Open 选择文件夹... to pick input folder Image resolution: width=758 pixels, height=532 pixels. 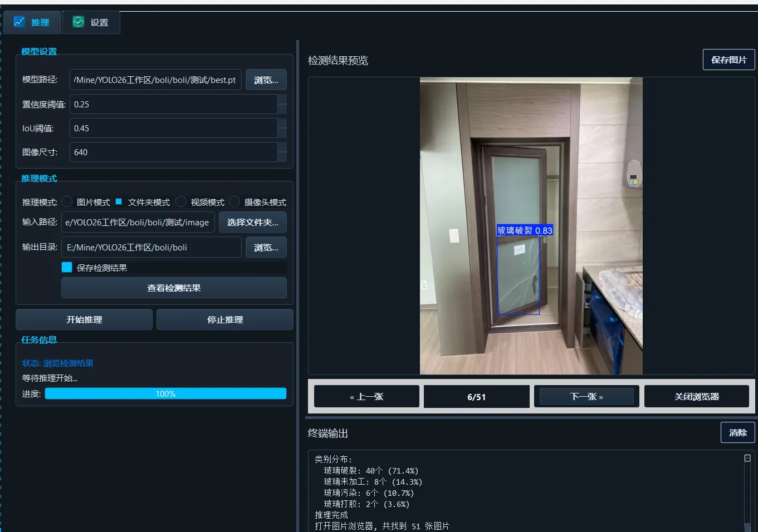pos(252,222)
